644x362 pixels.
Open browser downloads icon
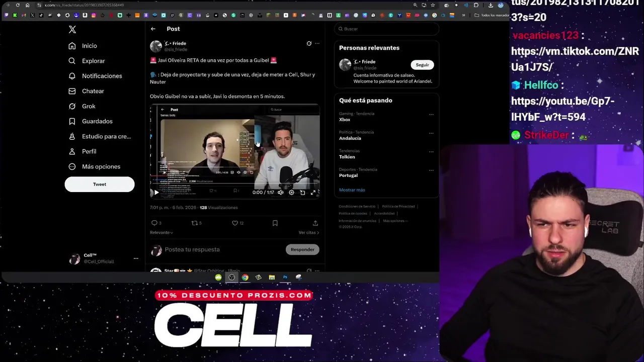pos(491,5)
